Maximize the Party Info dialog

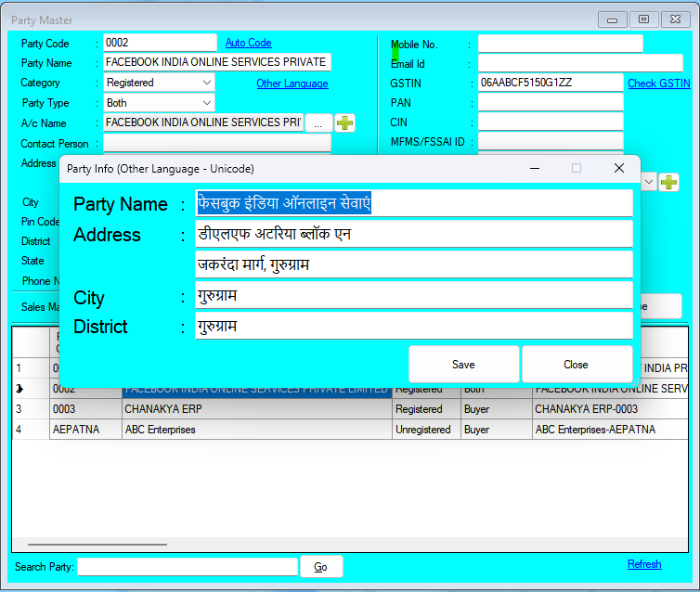point(577,168)
